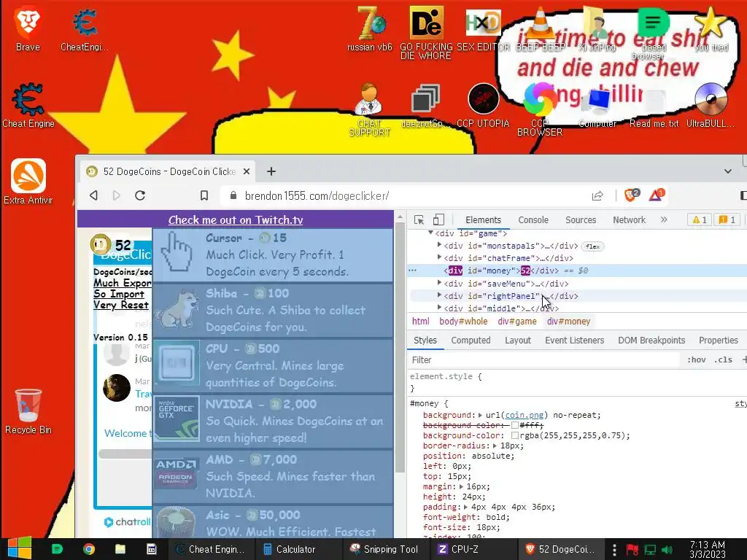Image resolution: width=747 pixels, height=560 pixels.
Task: Show more DevTools tabs with the chevron
Action: pyautogui.click(x=664, y=219)
